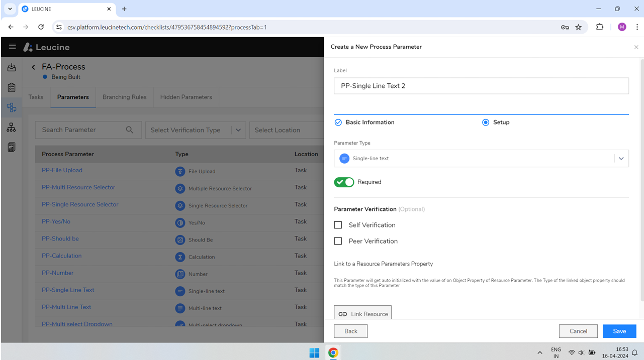
Task: Switch to the Branching Rules tab
Action: click(125, 97)
